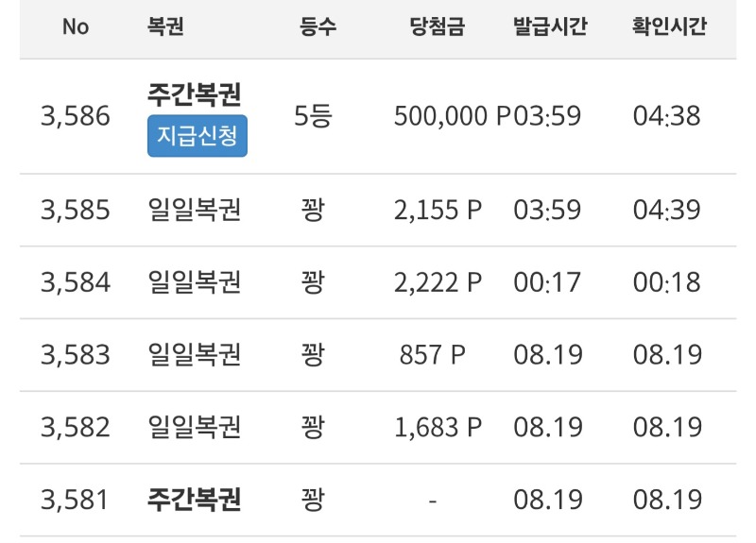Screen dimensions: 756x543
Task: Click the 꽝 result in row 3,581
Action: coord(313,500)
